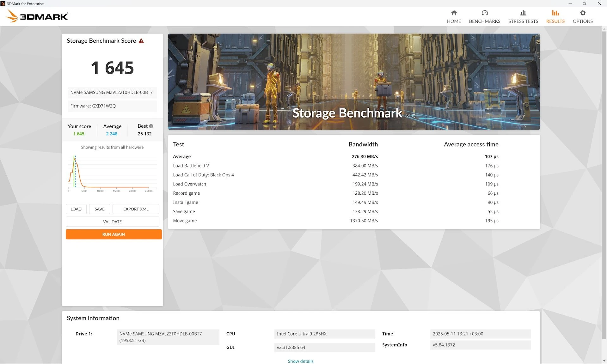The image size is (607, 364).
Task: Click Move game bandwidth 1370.50 MB/s
Action: pyautogui.click(x=364, y=221)
